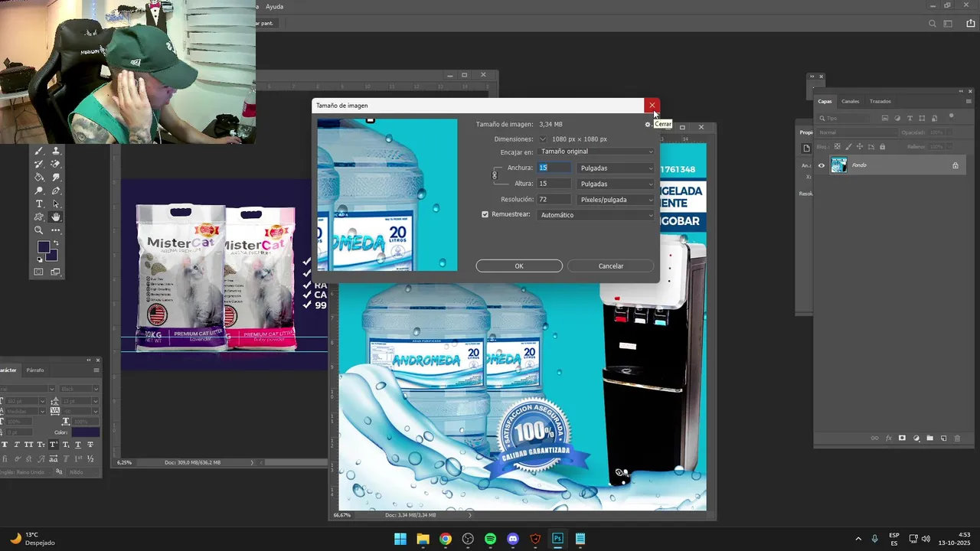Viewport: 980px width, 551px height.
Task: Toggle Quick Mask mode icon
Action: click(38, 272)
